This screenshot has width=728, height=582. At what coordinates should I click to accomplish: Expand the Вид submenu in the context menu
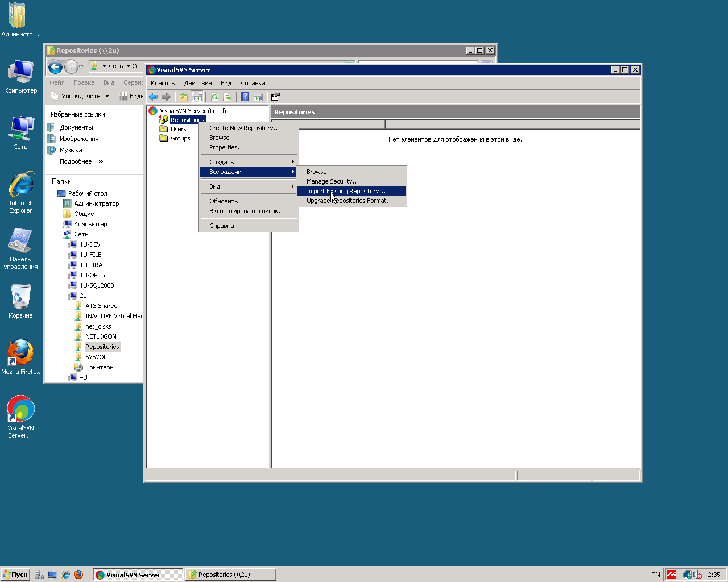click(x=249, y=186)
